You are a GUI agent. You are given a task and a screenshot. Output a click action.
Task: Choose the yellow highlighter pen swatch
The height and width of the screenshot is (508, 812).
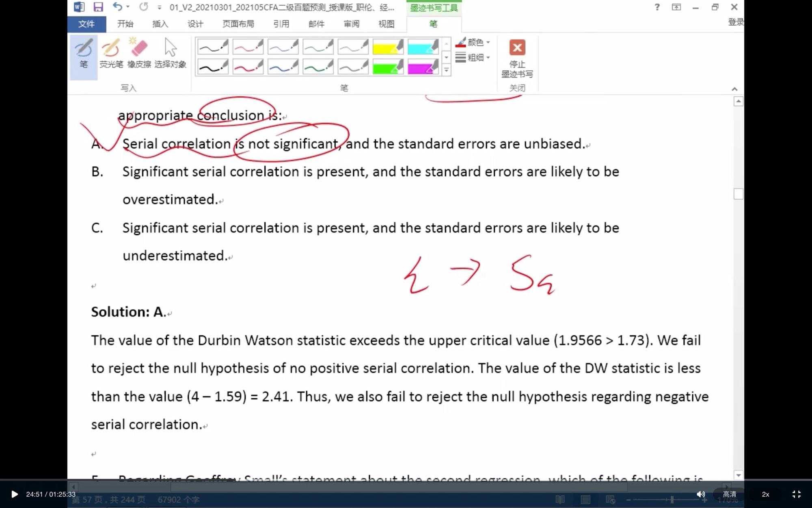pos(388,47)
